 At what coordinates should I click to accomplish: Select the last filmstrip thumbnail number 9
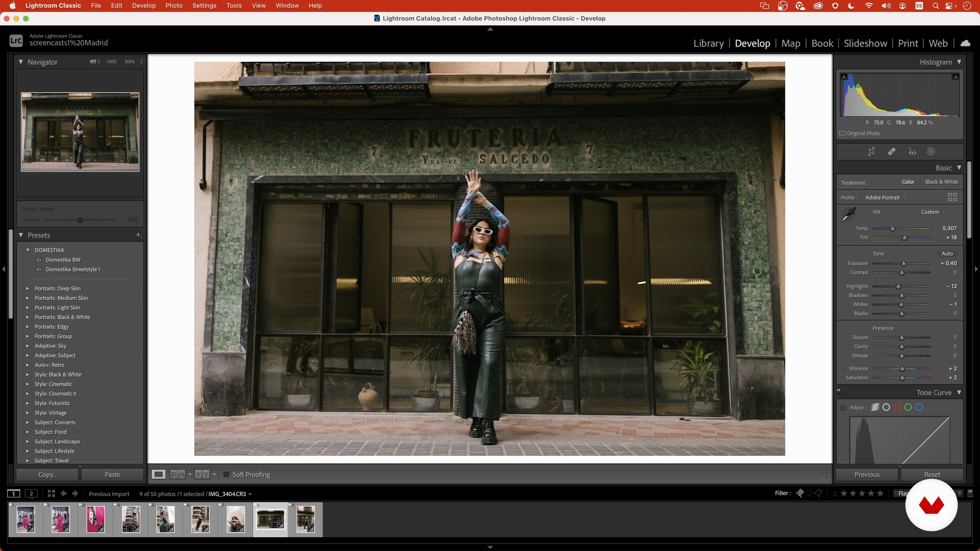coord(305,519)
